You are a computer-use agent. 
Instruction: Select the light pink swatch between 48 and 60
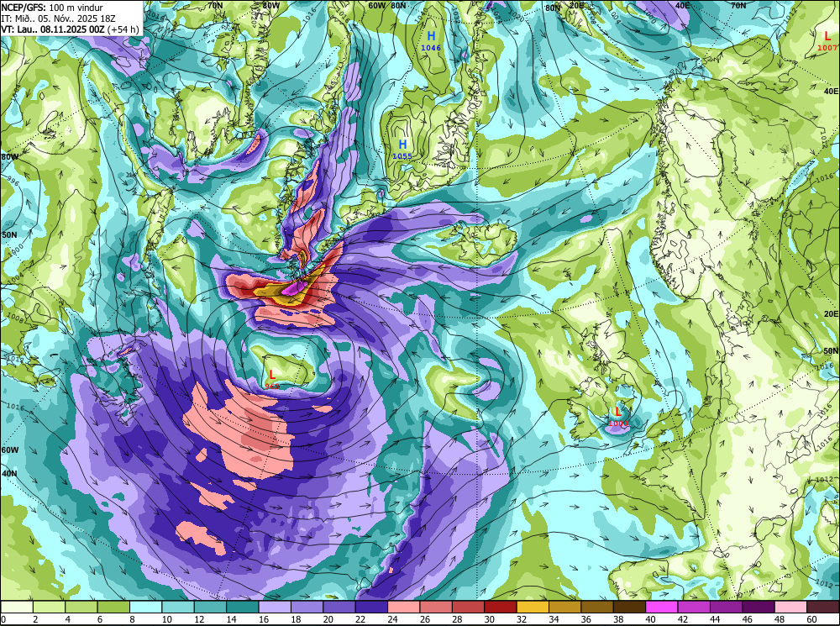pyautogui.click(x=791, y=607)
